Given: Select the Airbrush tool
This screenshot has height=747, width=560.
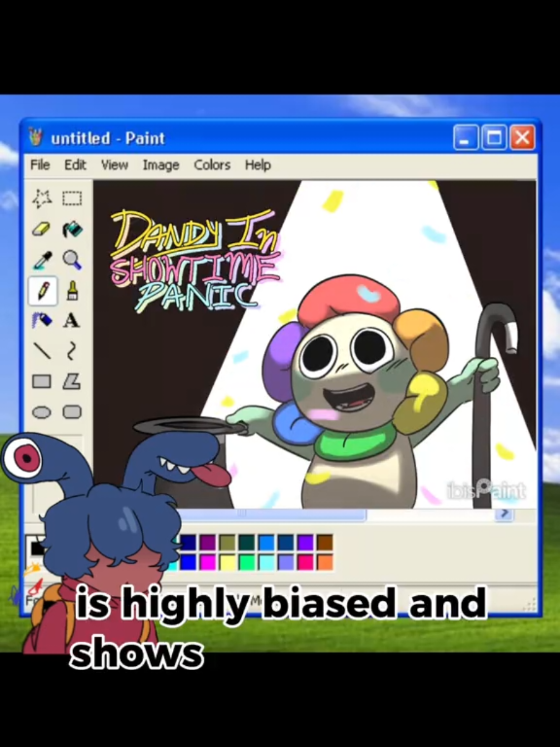Looking at the screenshot, I should 42,321.
